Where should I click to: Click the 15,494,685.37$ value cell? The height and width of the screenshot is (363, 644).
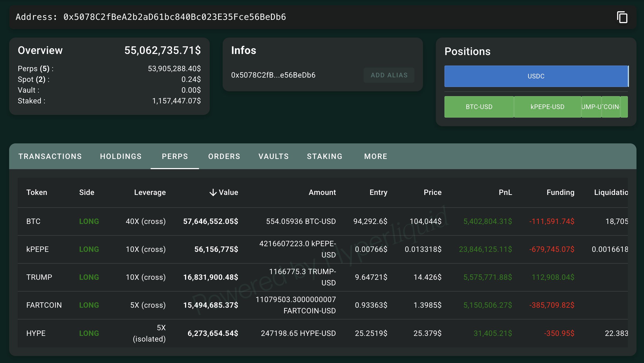tap(211, 305)
